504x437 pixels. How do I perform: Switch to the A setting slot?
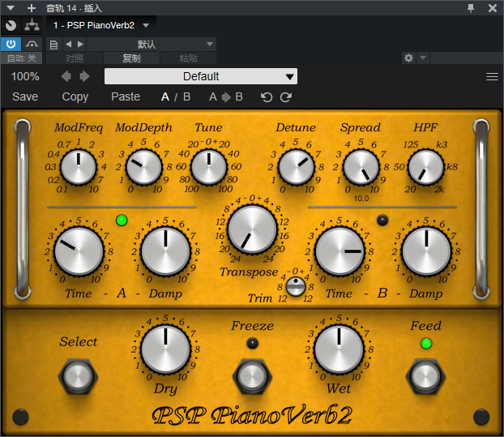pyautogui.click(x=164, y=96)
